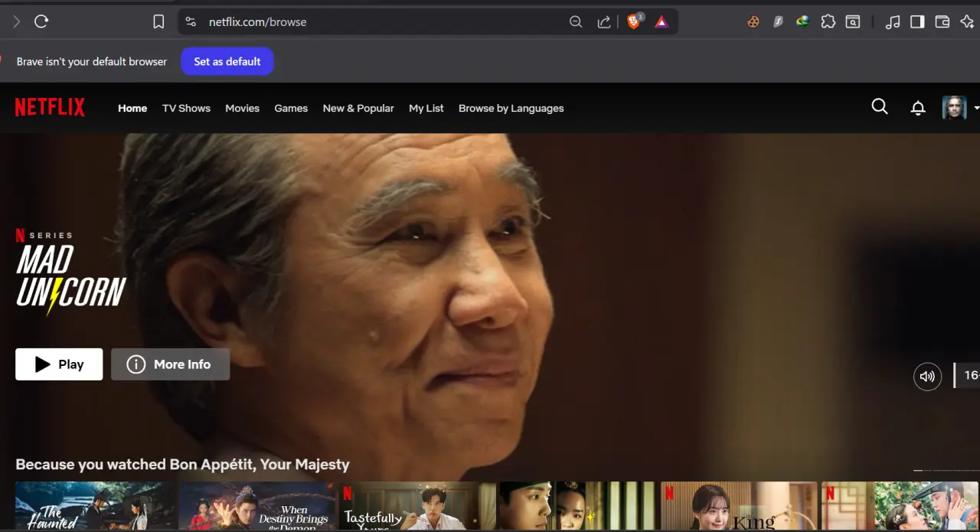Click the cookie extension icon
This screenshot has width=980, height=532.
point(753,21)
